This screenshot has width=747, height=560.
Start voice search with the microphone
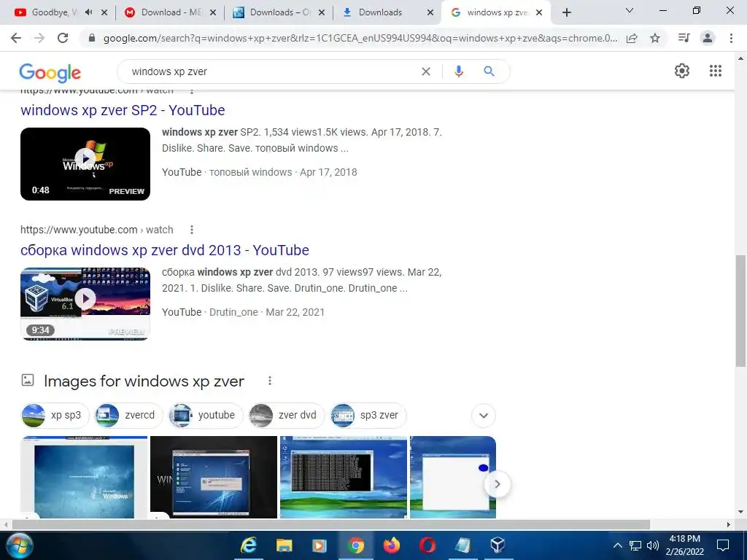[458, 71]
